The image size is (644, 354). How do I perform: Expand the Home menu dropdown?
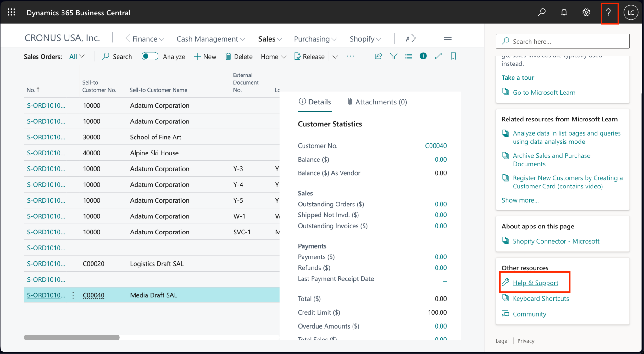point(273,56)
